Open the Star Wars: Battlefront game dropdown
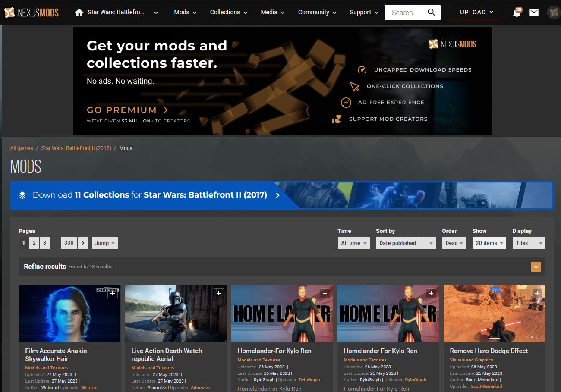561x392 pixels. point(117,13)
